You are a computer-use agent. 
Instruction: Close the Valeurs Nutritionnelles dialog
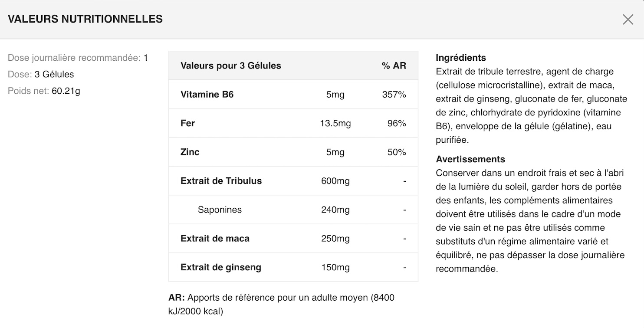click(x=628, y=20)
